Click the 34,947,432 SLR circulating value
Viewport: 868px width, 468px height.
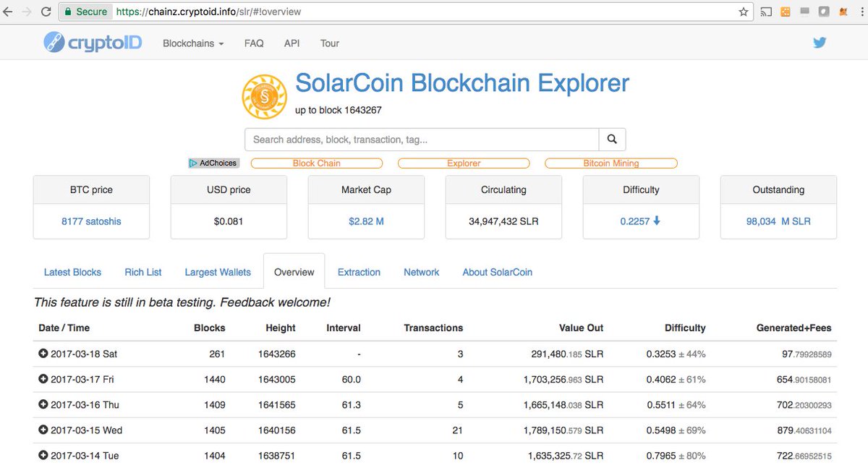pyautogui.click(x=503, y=221)
